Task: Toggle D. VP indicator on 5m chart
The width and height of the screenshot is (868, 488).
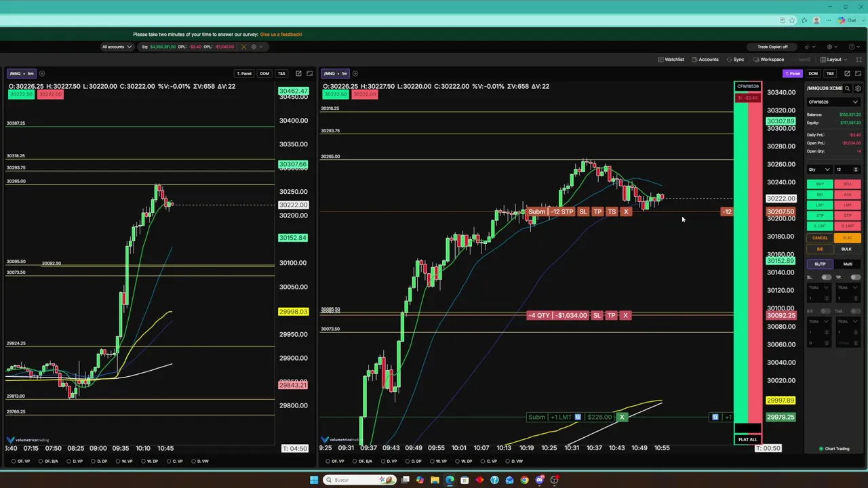Action: (x=75, y=462)
